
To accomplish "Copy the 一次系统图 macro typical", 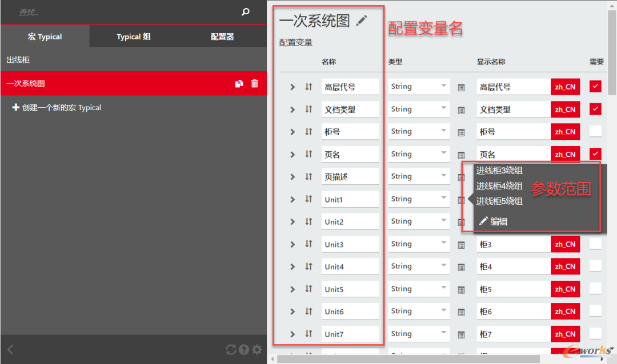I will click(x=239, y=83).
